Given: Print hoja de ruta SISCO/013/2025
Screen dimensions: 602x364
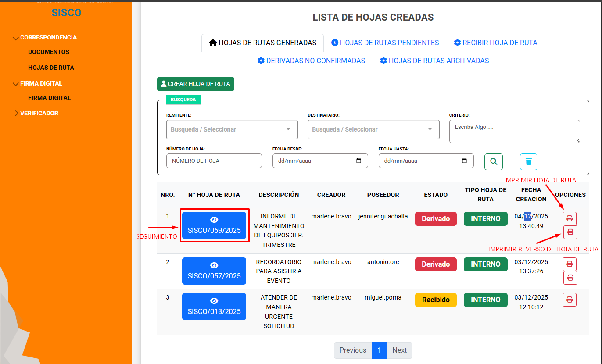Looking at the screenshot, I should 570,300.
